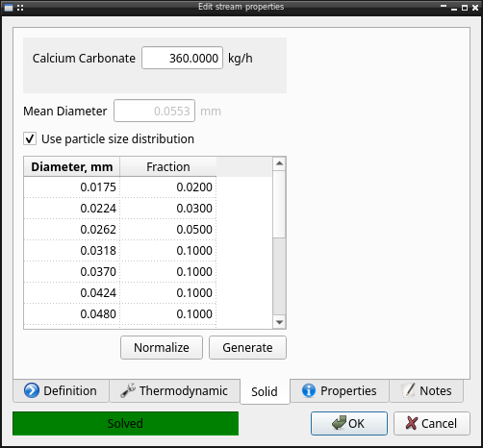Toggle Use particle size distribution checkbox
The height and width of the screenshot is (448, 483).
tap(30, 138)
